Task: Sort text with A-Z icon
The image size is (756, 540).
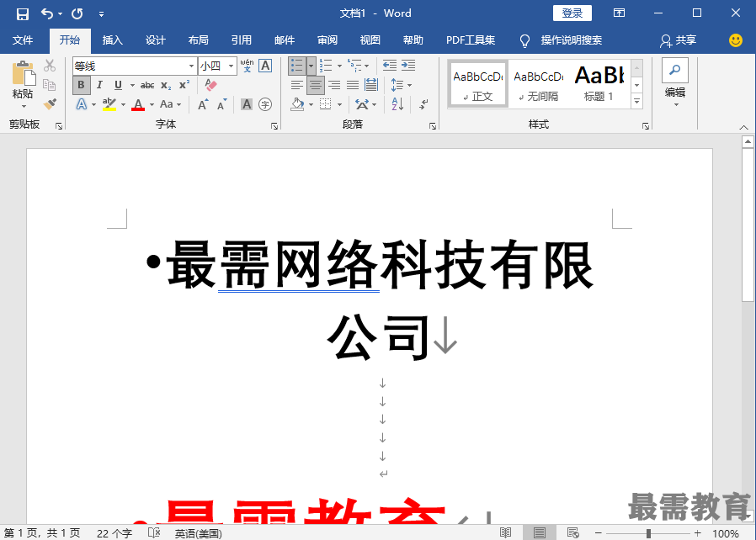Action: [397, 104]
